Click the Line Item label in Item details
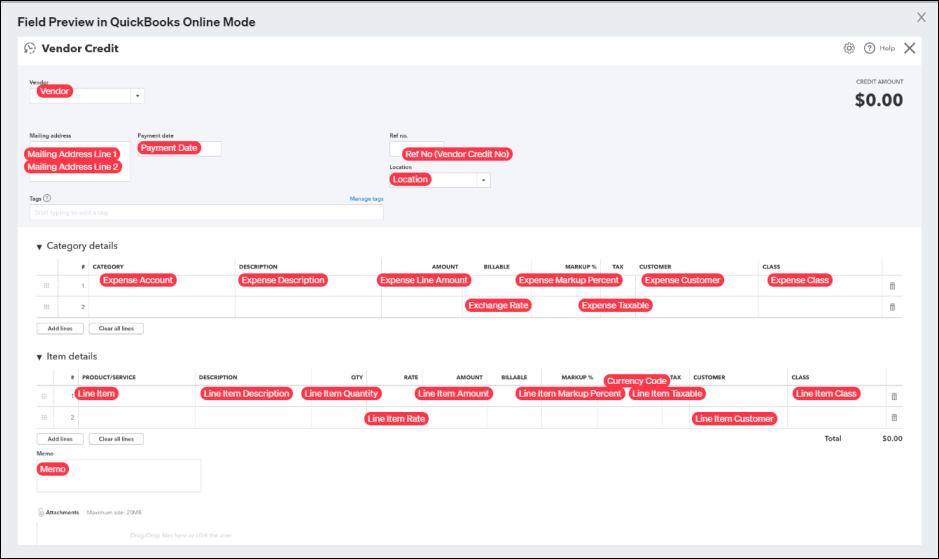Screen dimensions: 939x559 click(96, 393)
